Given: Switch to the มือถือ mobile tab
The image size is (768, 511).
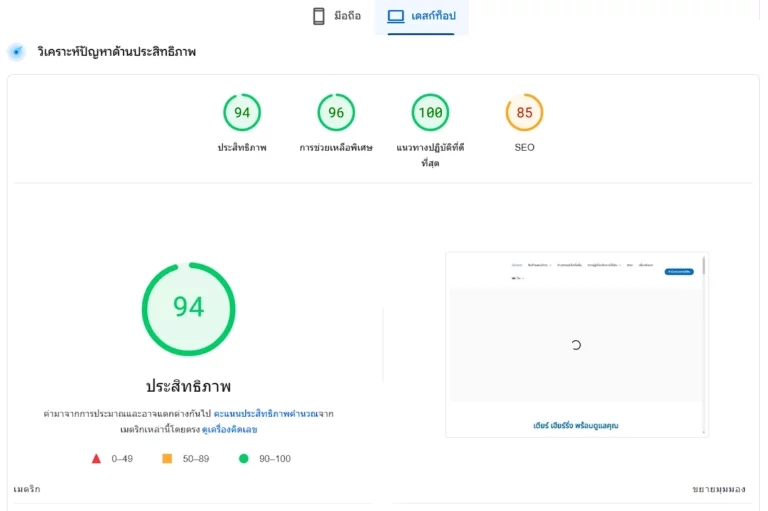Looking at the screenshot, I should [337, 16].
